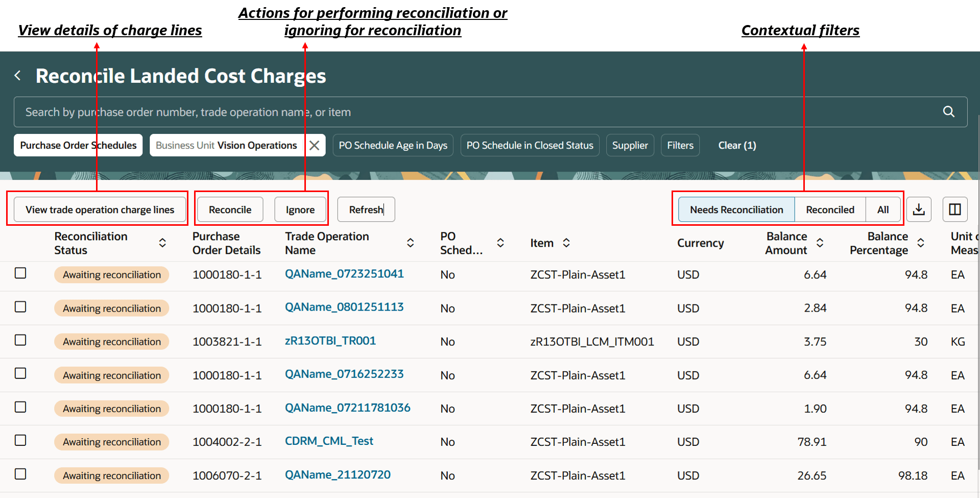Click the search magnifier icon
Screen dimensions: 980x498
pos(948,112)
